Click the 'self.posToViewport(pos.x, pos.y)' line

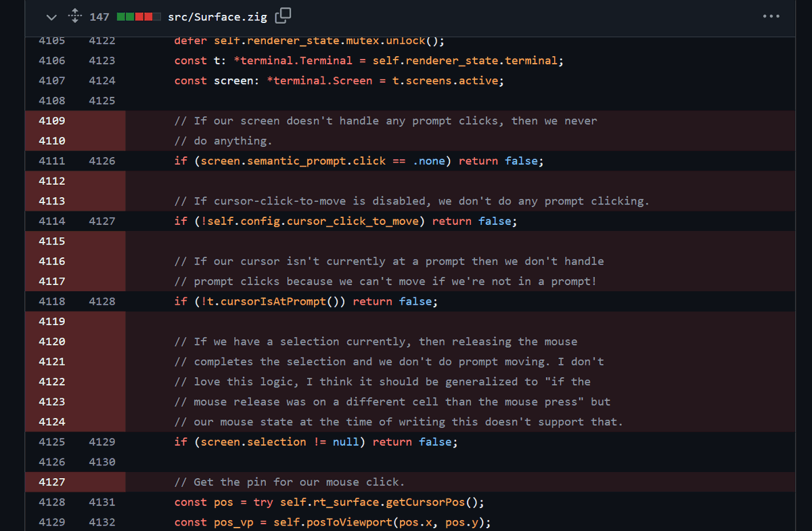332,522
